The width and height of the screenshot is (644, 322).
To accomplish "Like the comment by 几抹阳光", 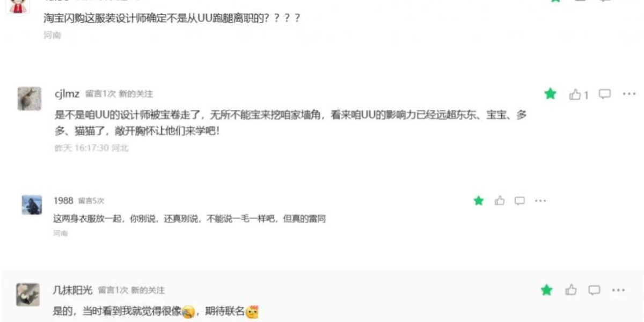I will [x=571, y=290].
